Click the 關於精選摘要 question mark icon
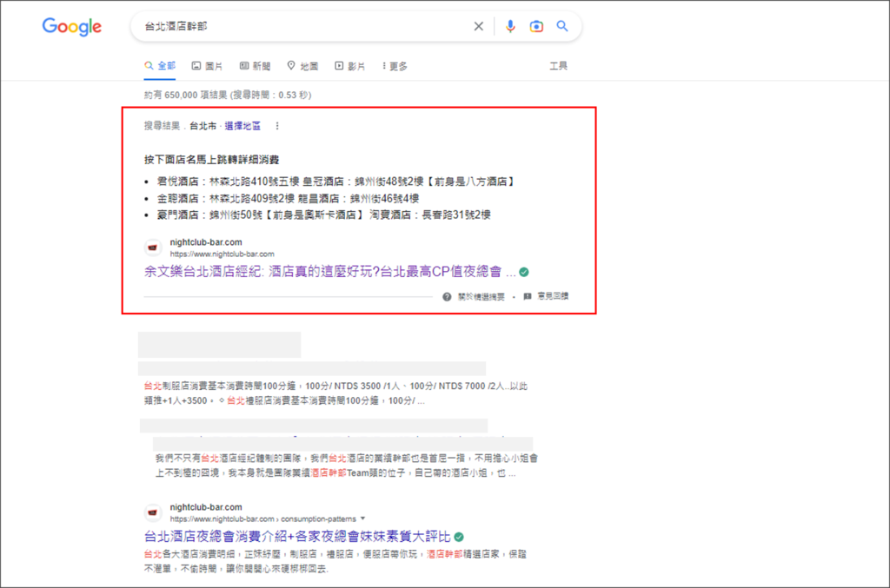The image size is (890, 588). [448, 296]
